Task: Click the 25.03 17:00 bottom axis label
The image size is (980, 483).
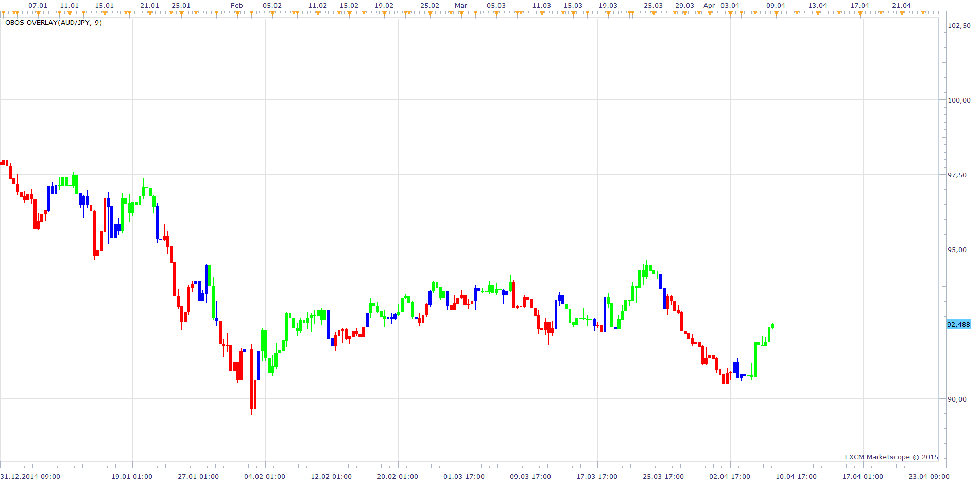Action: pyautogui.click(x=664, y=476)
